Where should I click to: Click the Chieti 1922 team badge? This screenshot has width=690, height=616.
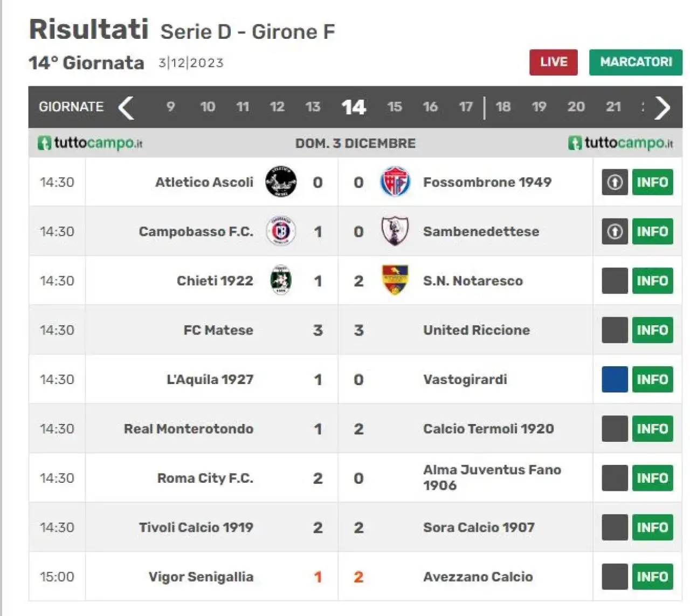tap(281, 280)
